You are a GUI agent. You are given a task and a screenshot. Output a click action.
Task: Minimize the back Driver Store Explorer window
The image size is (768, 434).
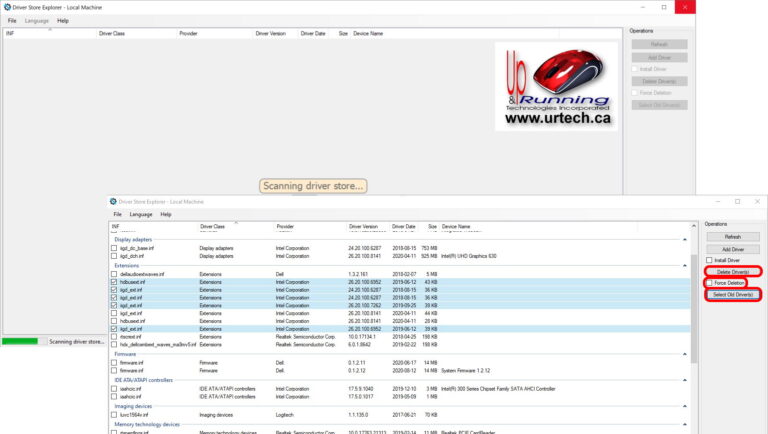643,7
